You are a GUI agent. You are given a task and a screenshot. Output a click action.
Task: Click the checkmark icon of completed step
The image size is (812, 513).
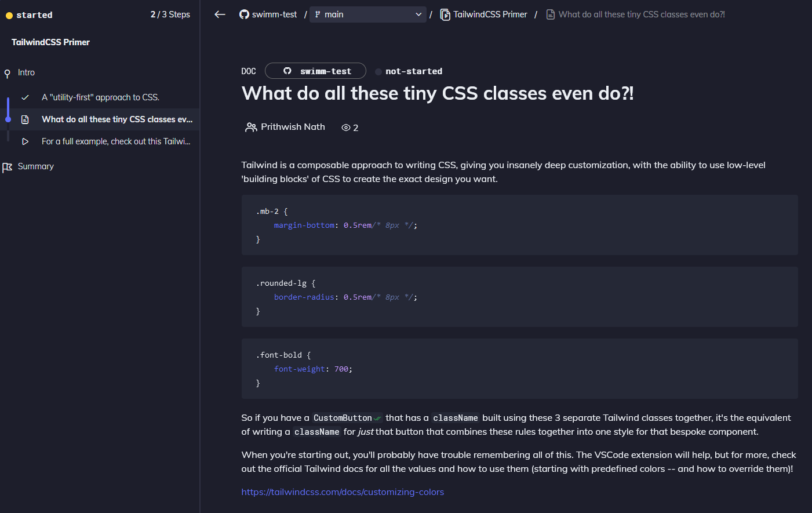(x=25, y=97)
